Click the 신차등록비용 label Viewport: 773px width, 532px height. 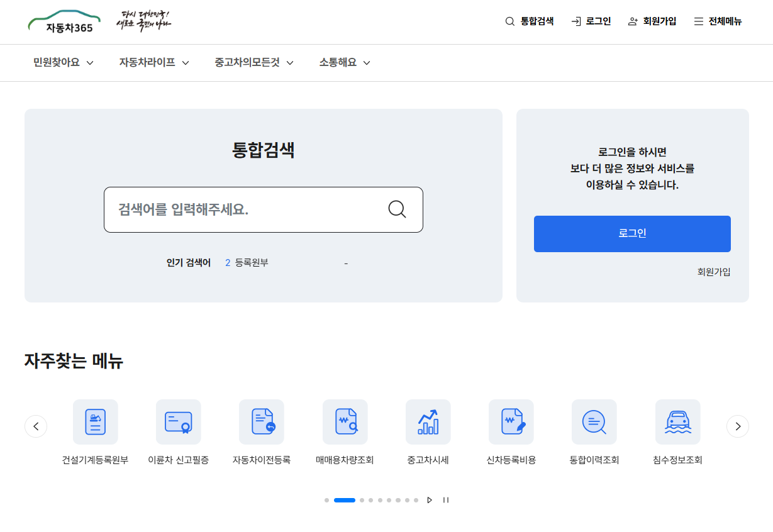[x=511, y=460]
